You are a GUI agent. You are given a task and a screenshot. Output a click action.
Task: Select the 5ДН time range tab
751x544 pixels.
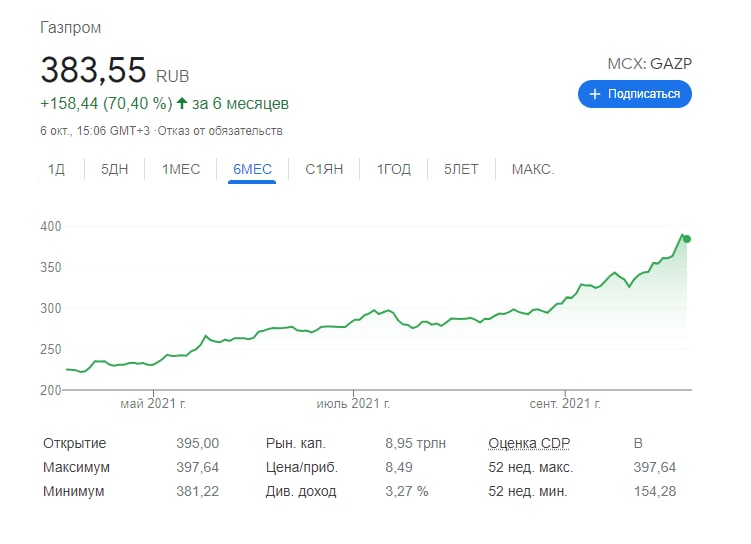(x=114, y=169)
